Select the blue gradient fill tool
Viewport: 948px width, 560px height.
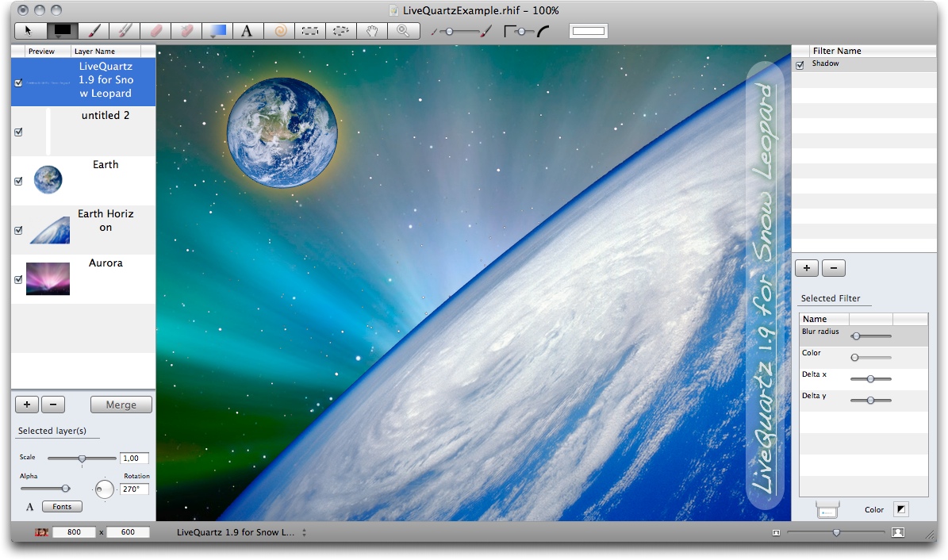click(x=217, y=31)
